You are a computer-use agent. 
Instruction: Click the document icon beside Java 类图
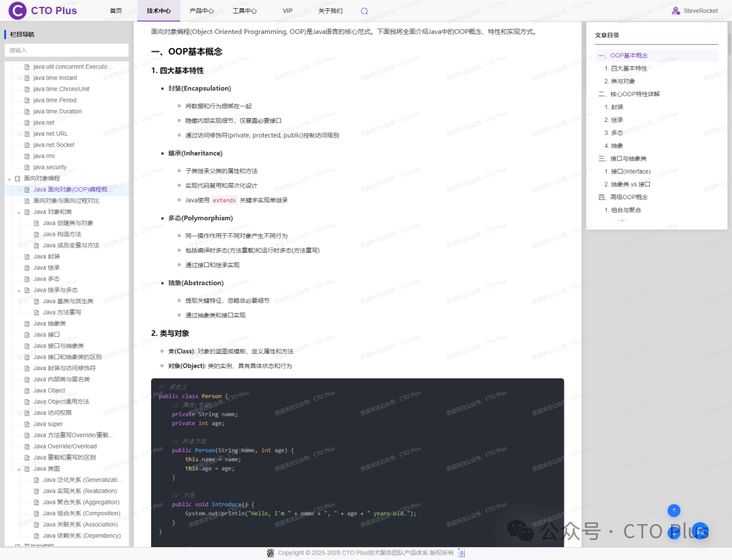[x=27, y=468]
